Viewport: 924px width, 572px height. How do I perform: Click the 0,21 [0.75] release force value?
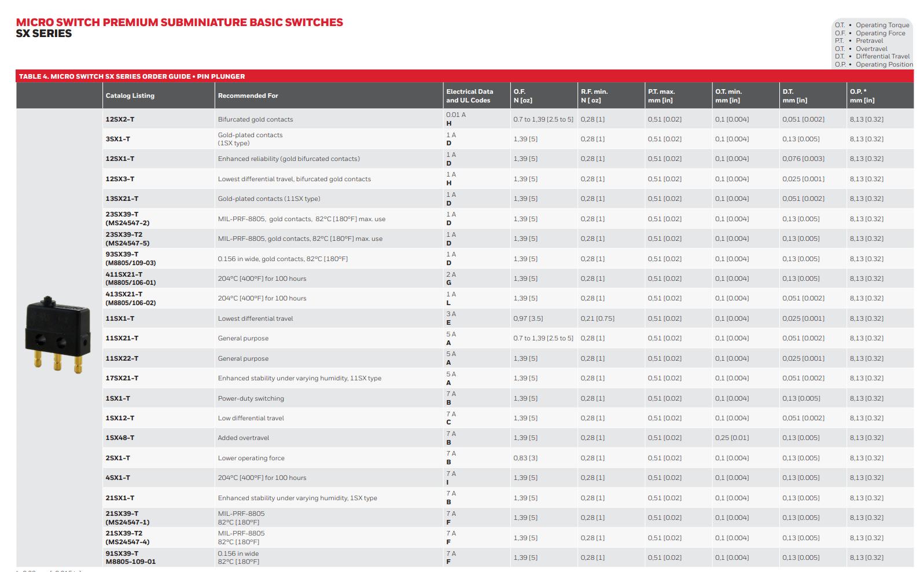pyautogui.click(x=597, y=318)
